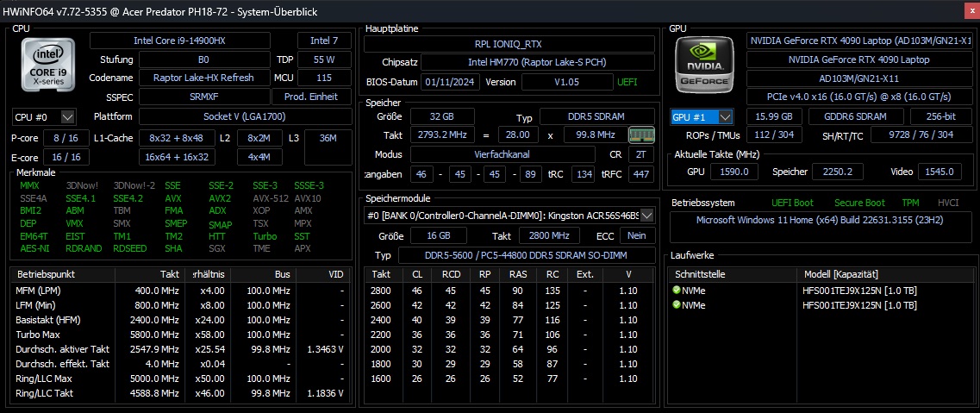Click the memory module icon beside 99.8 MHz
980x413 pixels.
tap(641, 135)
